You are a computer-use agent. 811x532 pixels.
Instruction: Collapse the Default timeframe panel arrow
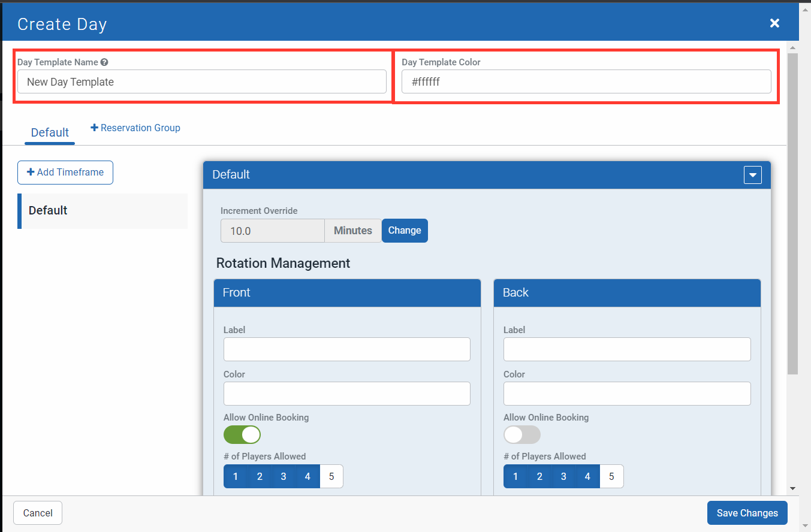[752, 175]
